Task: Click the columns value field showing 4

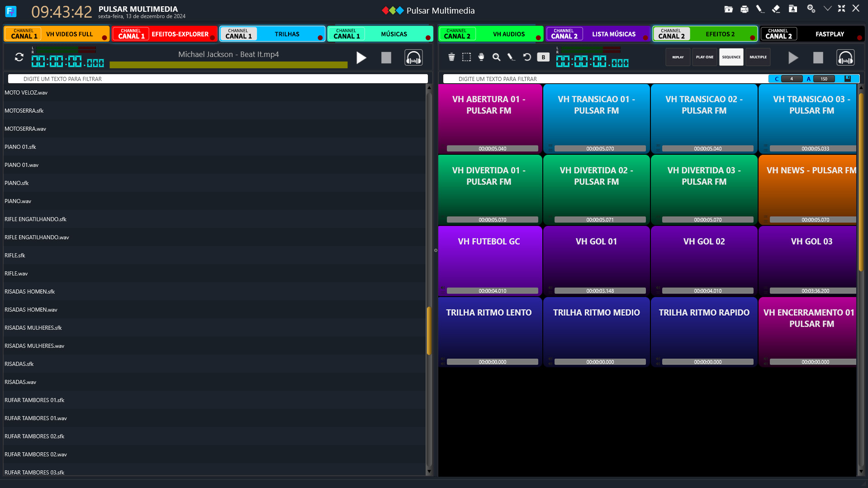Action: coord(792,79)
